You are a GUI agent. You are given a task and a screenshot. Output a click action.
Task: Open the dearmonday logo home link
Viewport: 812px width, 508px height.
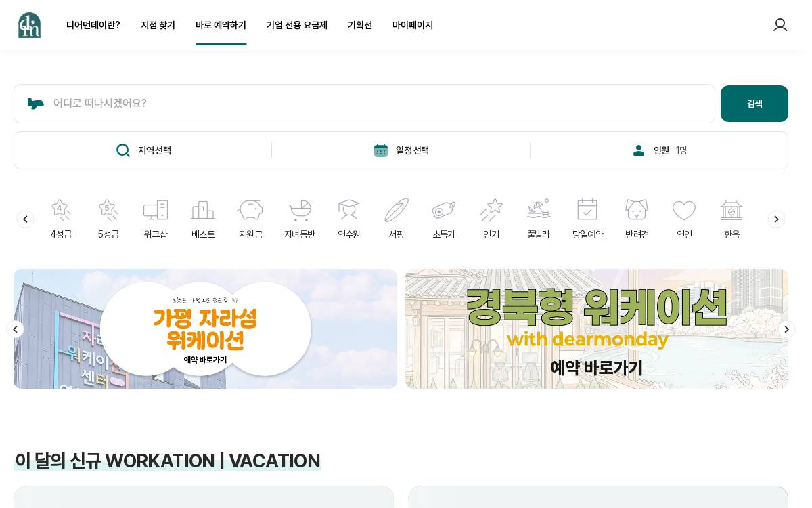[29, 25]
